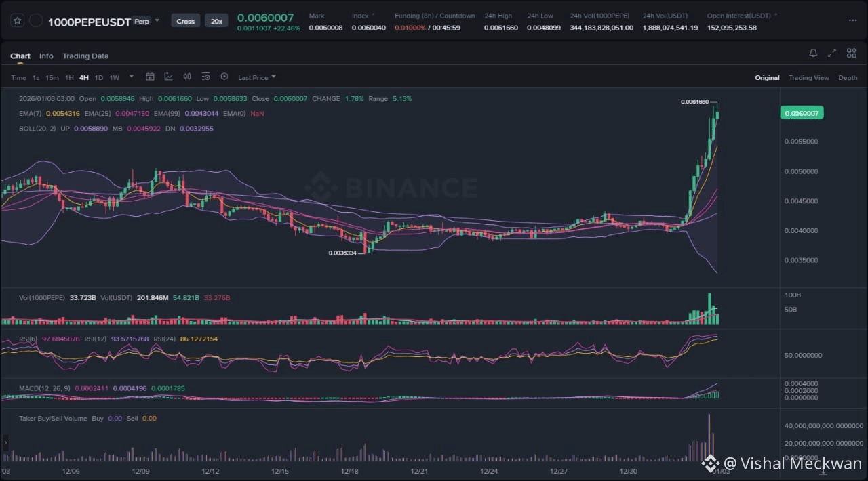
Task: Open the technical indicators line-chart icon
Action: [168, 77]
